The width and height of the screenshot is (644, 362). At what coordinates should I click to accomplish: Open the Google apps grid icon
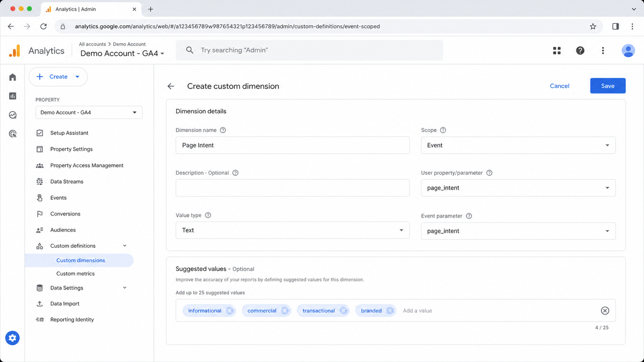point(557,50)
